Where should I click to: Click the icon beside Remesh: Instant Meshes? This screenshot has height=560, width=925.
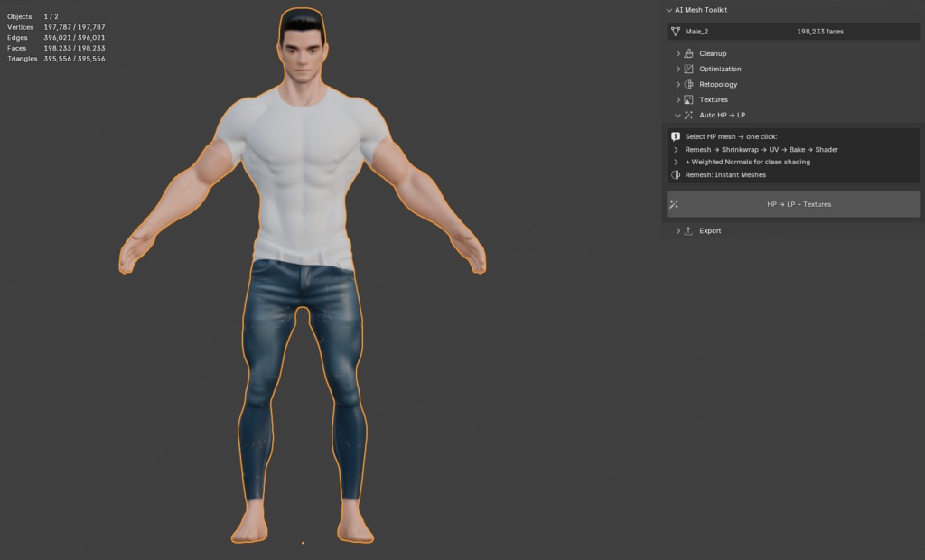point(676,174)
